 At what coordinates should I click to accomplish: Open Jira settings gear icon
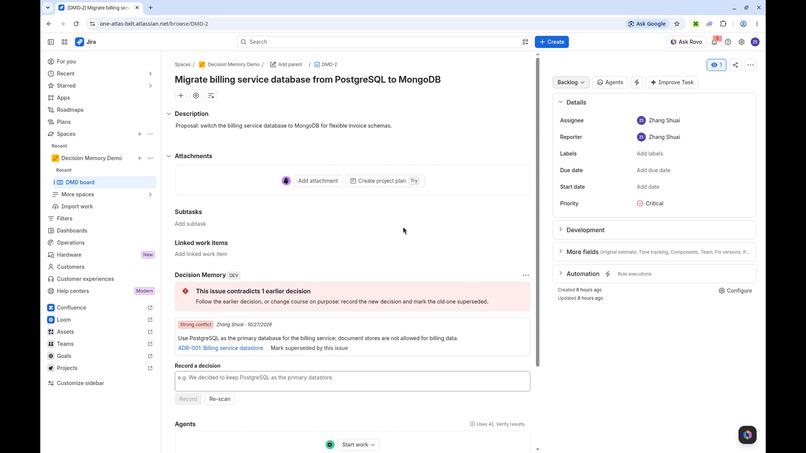741,42
